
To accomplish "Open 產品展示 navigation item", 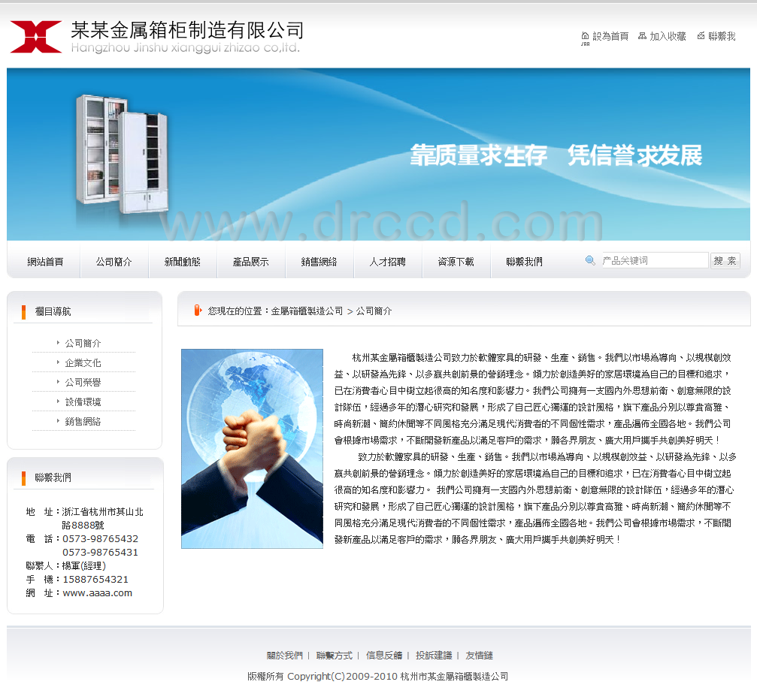I will point(251,262).
